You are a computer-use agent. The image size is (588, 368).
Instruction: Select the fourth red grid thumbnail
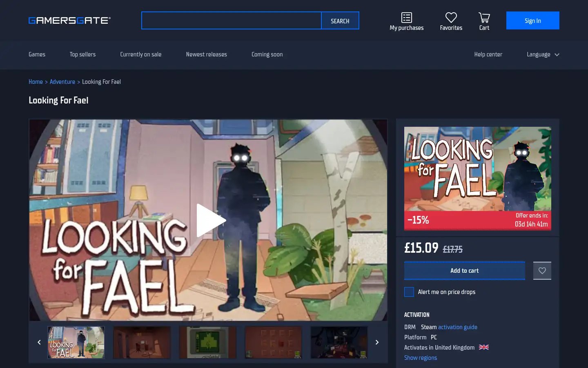pyautogui.click(x=274, y=342)
